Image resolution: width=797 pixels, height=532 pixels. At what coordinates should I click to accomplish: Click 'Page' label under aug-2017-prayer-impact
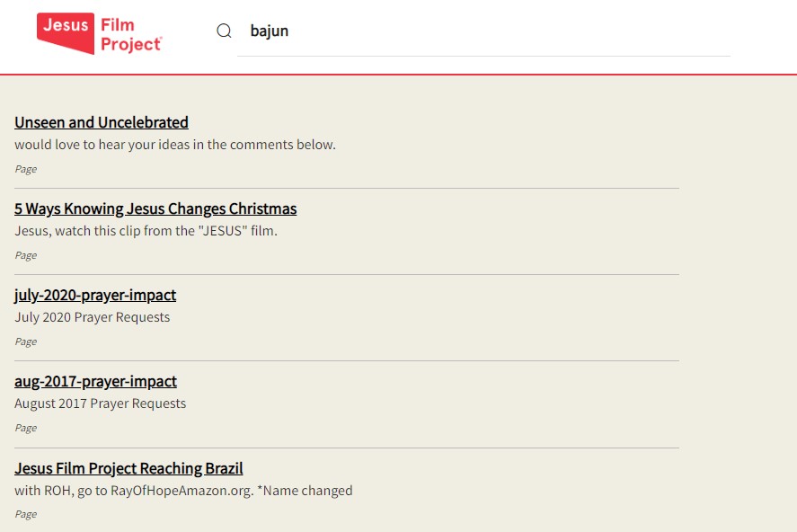(25, 428)
